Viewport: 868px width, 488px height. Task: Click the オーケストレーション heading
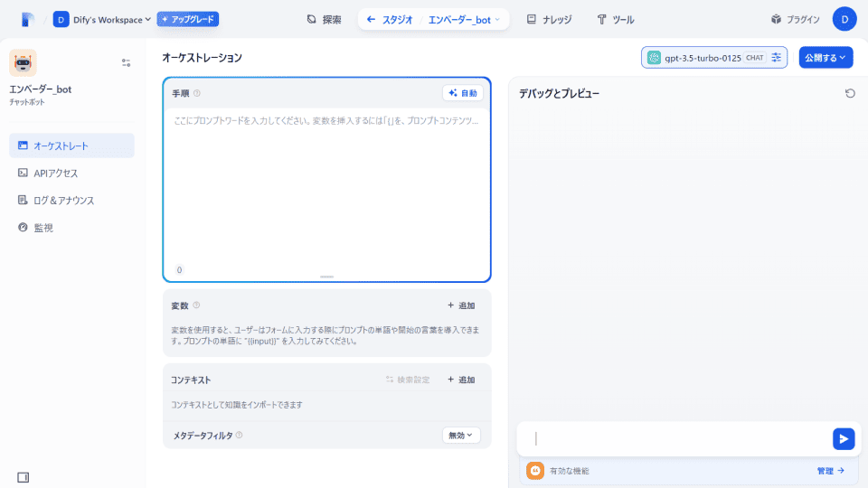202,58
